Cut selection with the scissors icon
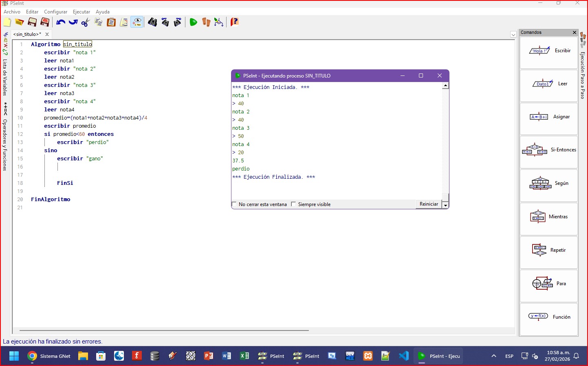 [85, 22]
